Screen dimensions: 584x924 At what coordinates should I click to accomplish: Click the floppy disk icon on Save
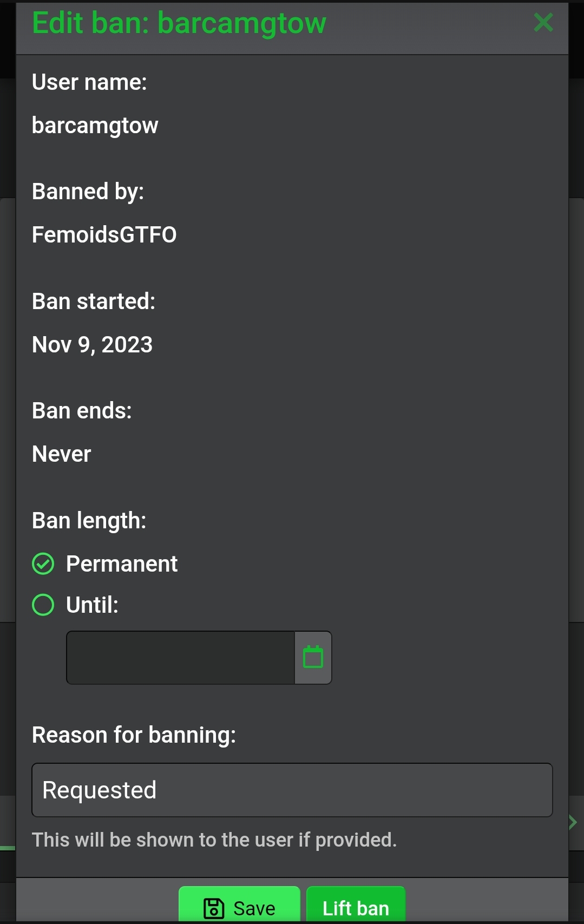[214, 908]
